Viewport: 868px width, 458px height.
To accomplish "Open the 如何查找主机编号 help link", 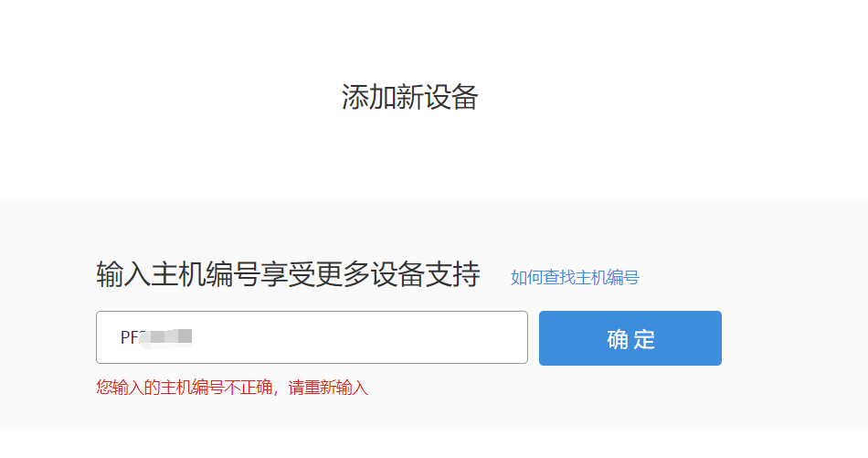I will pyautogui.click(x=575, y=277).
